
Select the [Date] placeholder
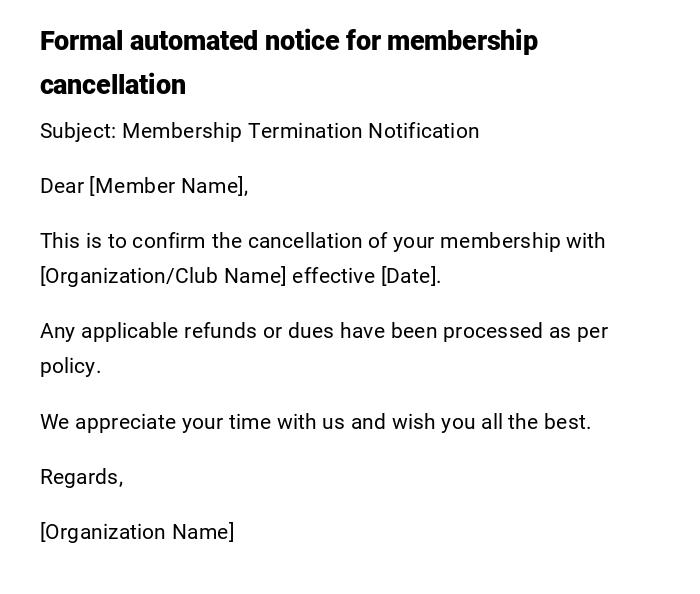pos(410,276)
